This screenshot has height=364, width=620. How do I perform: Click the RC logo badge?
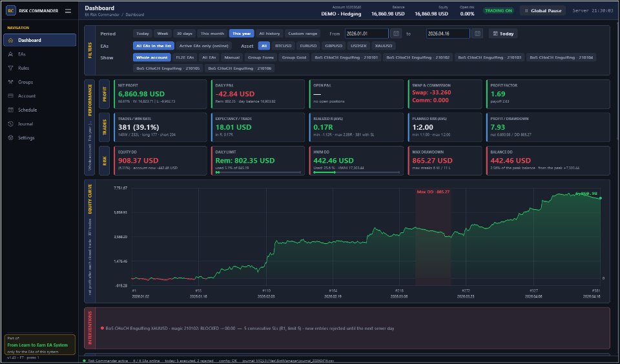11,11
